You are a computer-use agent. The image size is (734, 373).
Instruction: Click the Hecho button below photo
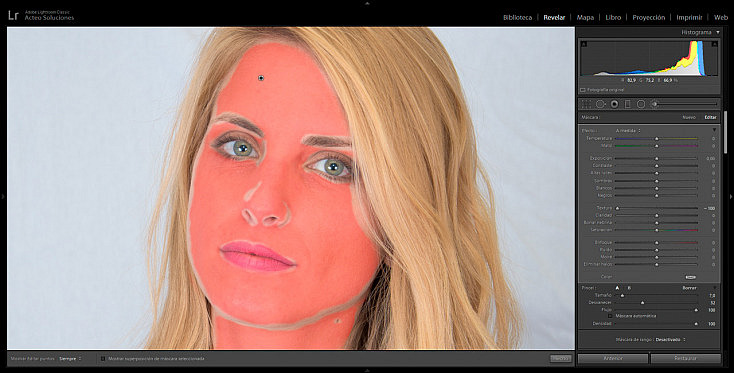point(560,358)
